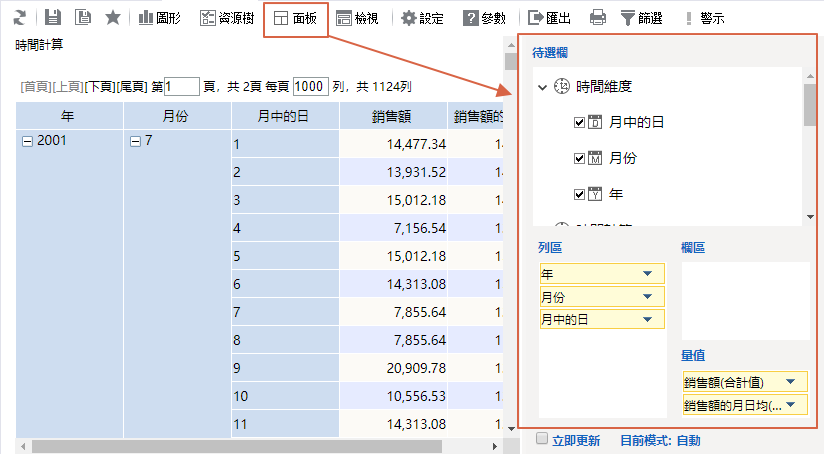Viewport: 824px width, 454px height.
Task: Open the 篩選 filter funnel
Action: (642, 18)
